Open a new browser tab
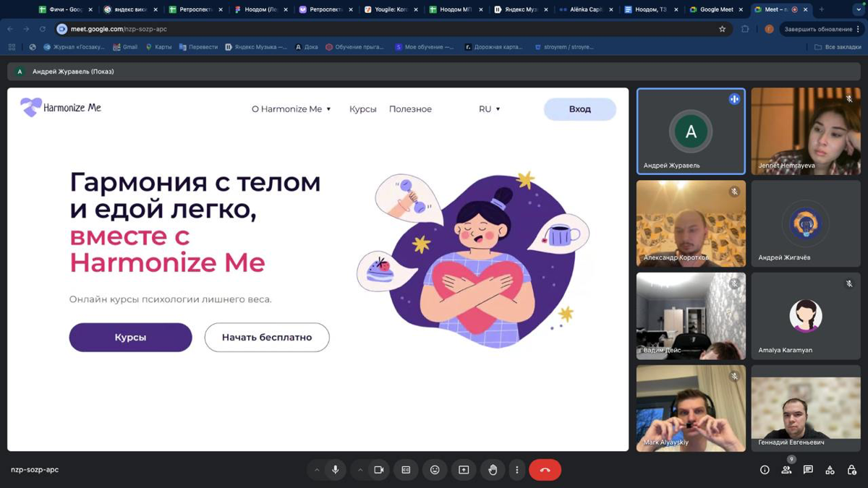 click(821, 9)
